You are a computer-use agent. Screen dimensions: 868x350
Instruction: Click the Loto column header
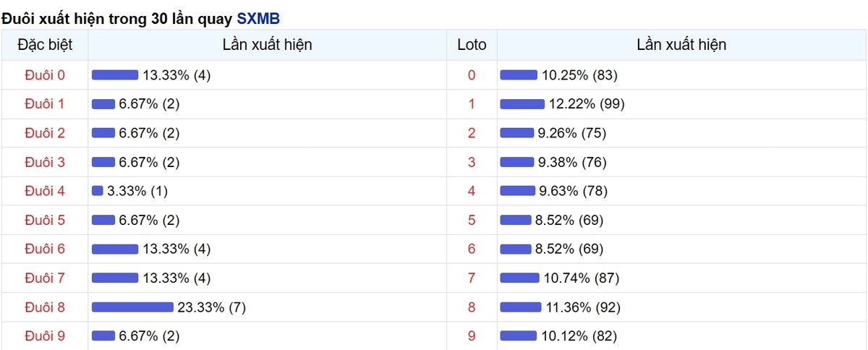472,45
